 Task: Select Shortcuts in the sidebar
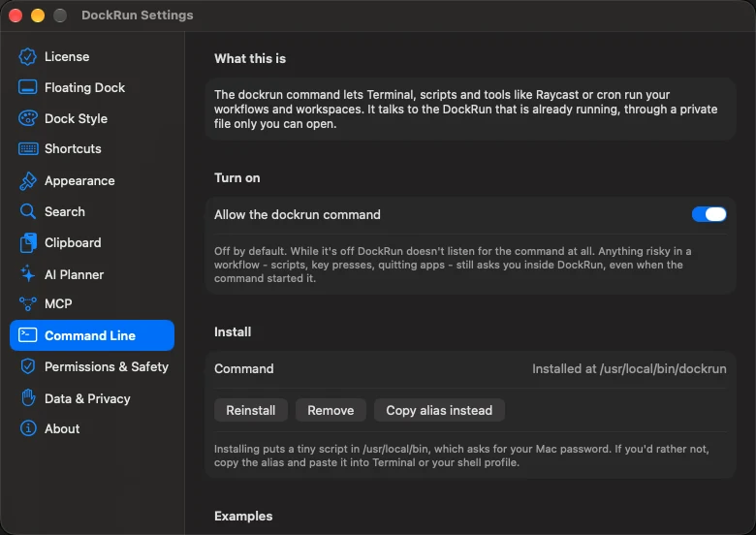coord(73,149)
